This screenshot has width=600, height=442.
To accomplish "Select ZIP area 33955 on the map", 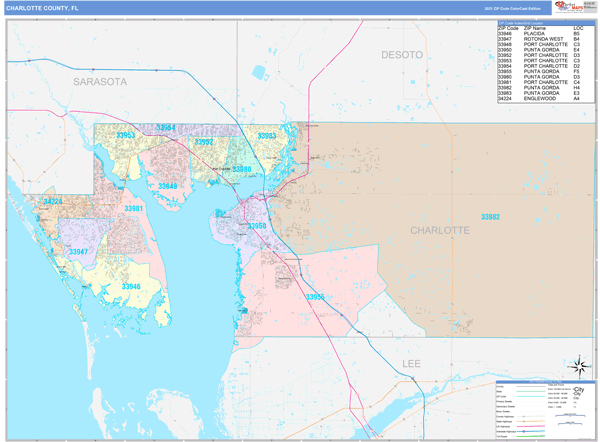I will pos(315,296).
